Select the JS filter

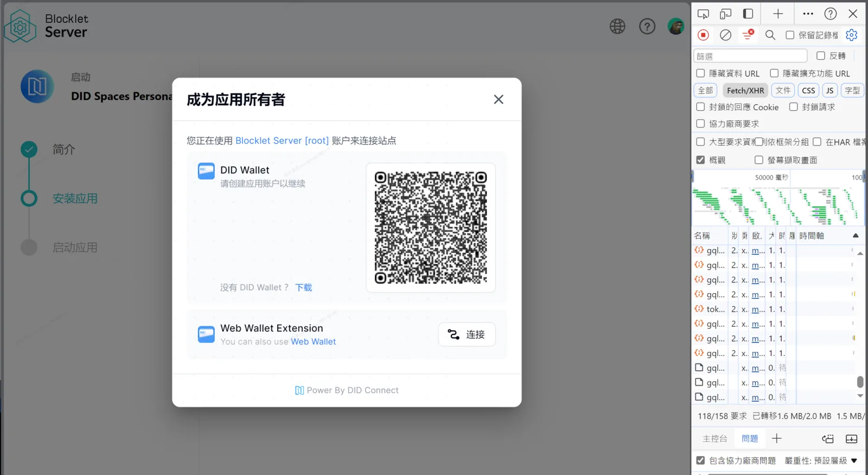click(829, 91)
